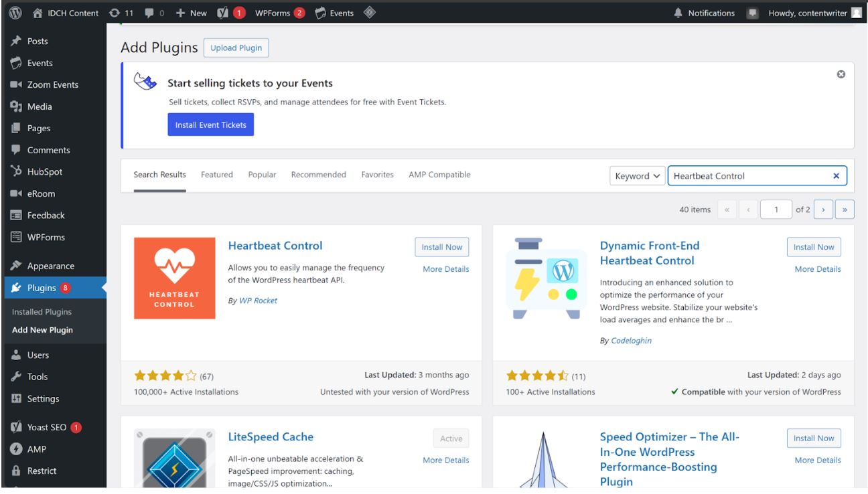The width and height of the screenshot is (868, 494).
Task: Click Dynamic Front-End Heartbeat Control thumbnail
Action: coord(547,278)
